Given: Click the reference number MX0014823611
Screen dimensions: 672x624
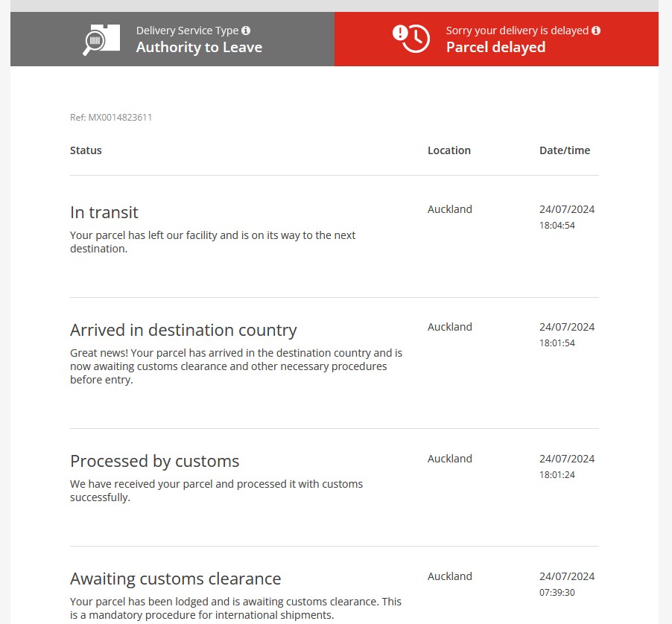Looking at the screenshot, I should tap(111, 118).
